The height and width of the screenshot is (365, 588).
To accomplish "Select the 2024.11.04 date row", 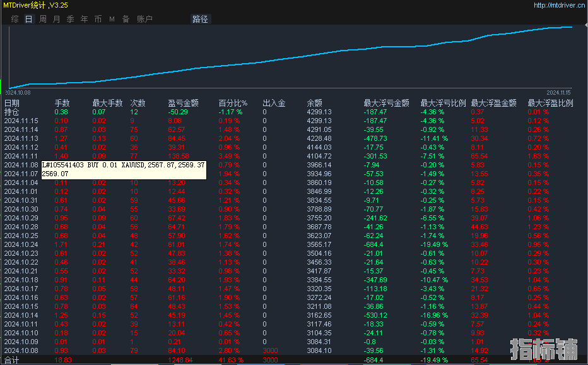I will [21, 183].
